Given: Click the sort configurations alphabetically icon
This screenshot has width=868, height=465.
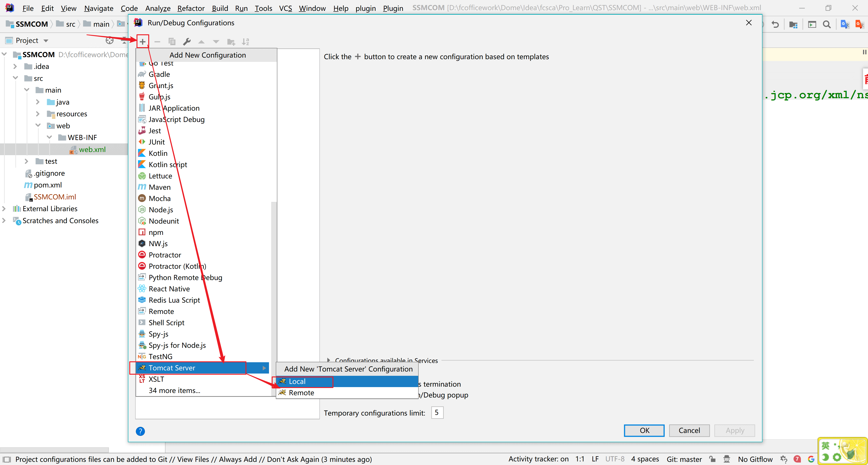Looking at the screenshot, I should (245, 42).
